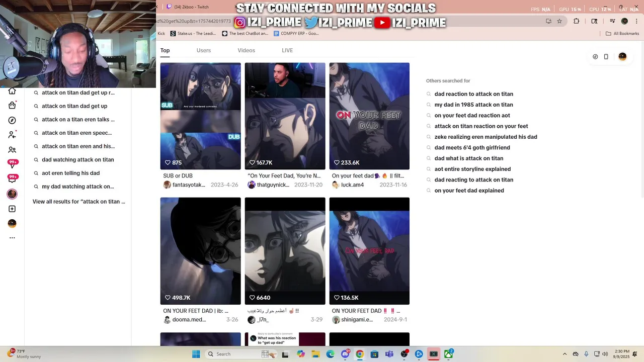Viewport: 644px width, 362px height.
Task: Search 'zeke realizing eren manipulated his dad'
Action: point(486,137)
